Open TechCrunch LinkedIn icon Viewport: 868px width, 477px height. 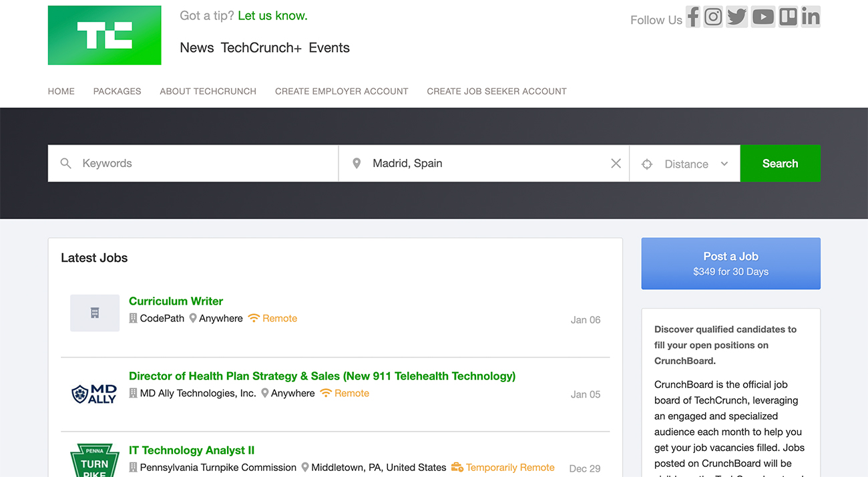pyautogui.click(x=811, y=17)
